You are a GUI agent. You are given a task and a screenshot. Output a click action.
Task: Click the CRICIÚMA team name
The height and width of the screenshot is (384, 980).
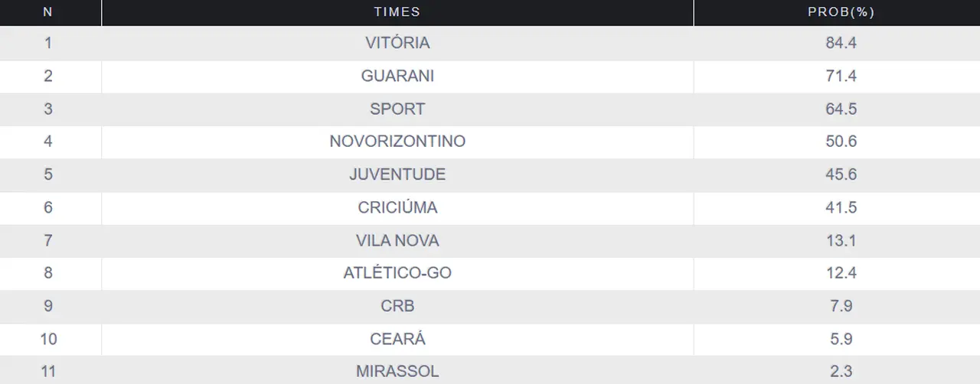[x=397, y=207]
